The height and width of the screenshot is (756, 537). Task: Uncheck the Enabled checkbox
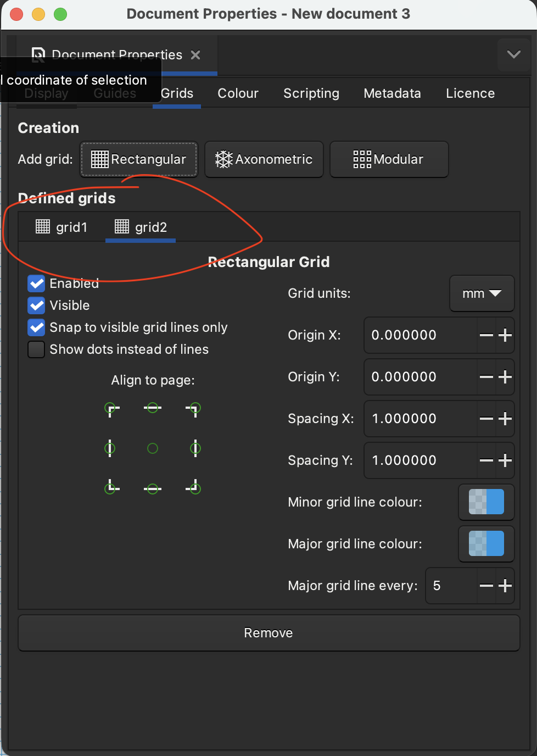coord(37,283)
